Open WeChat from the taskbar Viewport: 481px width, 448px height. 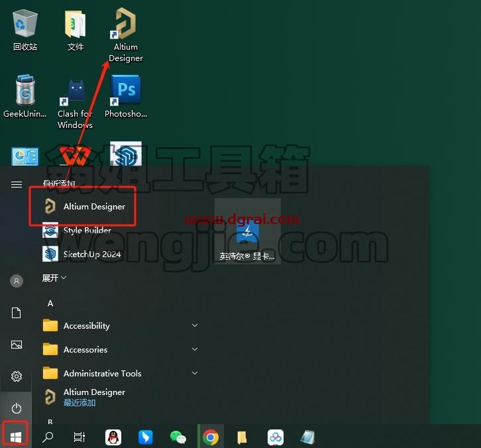tap(178, 437)
